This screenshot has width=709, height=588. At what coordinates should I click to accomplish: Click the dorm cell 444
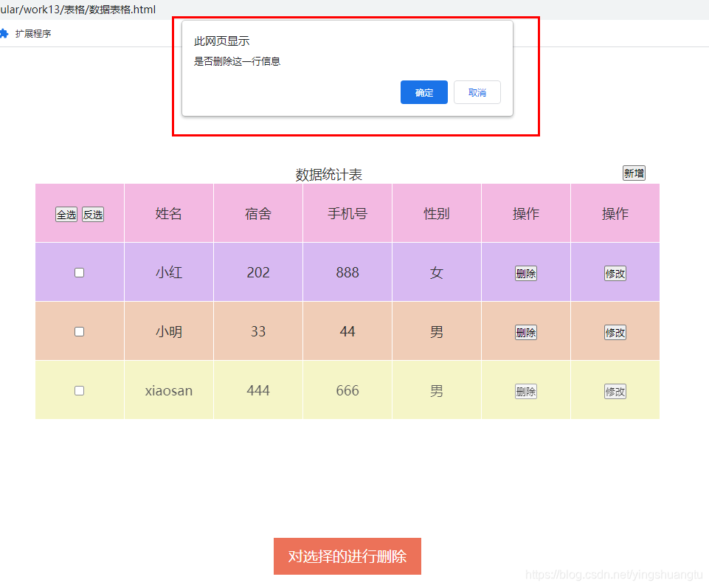tap(258, 390)
